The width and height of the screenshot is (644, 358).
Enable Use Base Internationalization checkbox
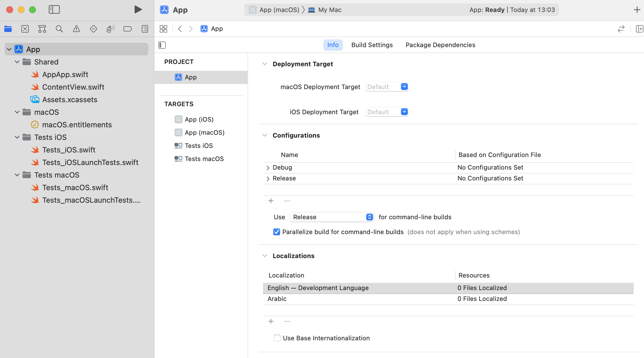[276, 338]
